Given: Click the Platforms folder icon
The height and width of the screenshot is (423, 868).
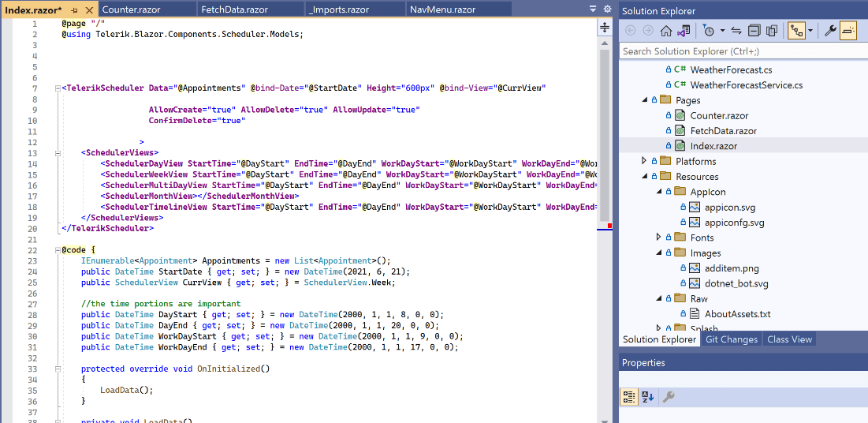Looking at the screenshot, I should (x=665, y=161).
